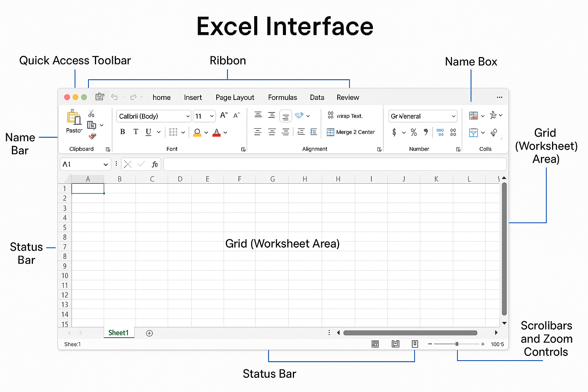Click the currency dollar sign icon
This screenshot has height=392, width=588.
tap(394, 132)
